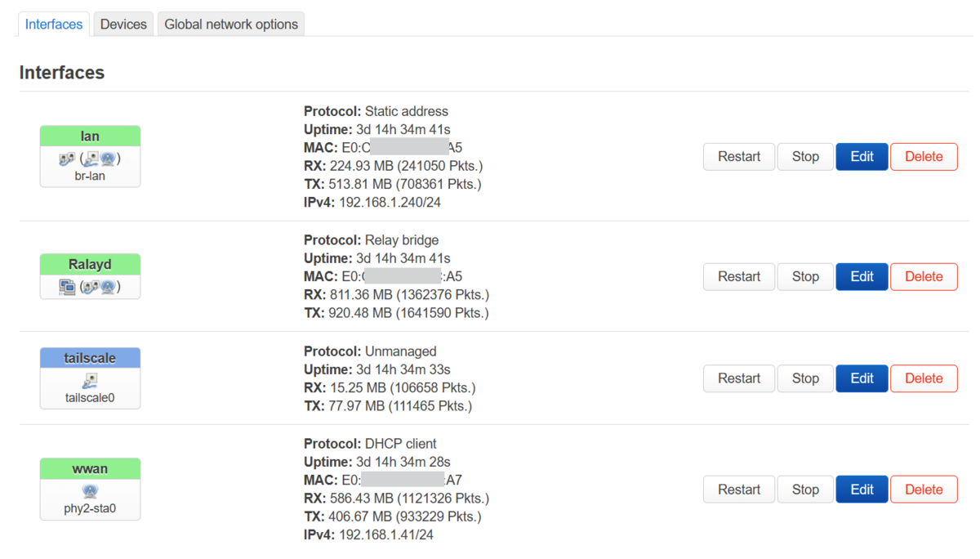Screen dimensions: 980x559
Task: Delete the wwan interface
Action: click(x=924, y=490)
